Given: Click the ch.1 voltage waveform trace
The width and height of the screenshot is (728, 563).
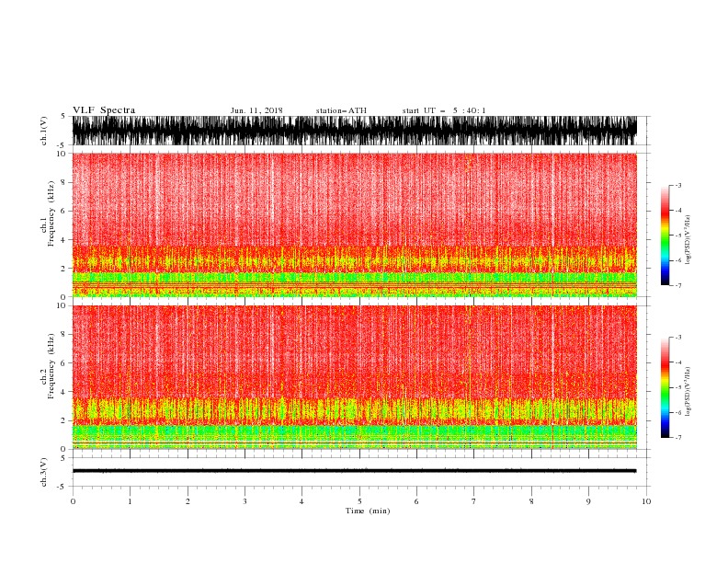Looking at the screenshot, I should pos(355,131).
